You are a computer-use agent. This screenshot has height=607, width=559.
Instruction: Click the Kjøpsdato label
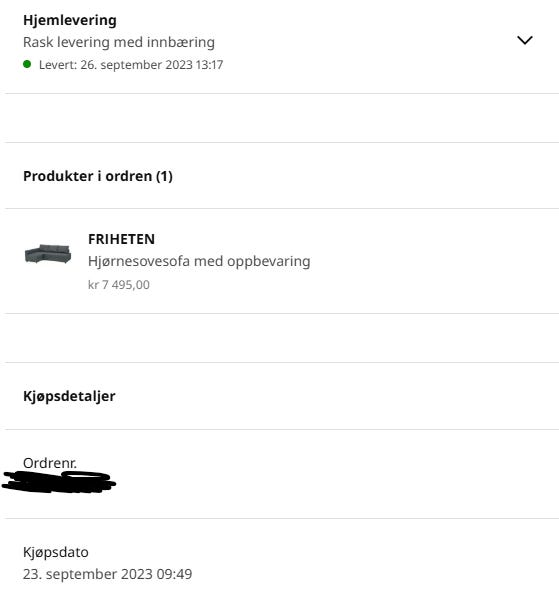pos(56,552)
